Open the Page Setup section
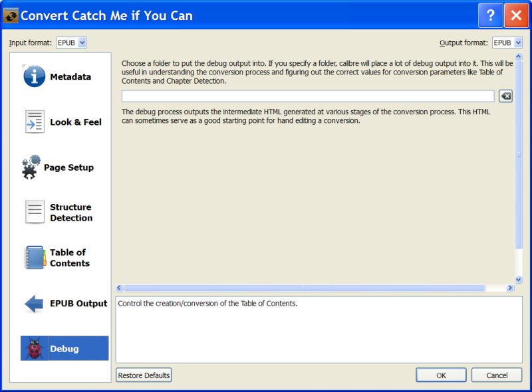532x392 pixels. (65, 167)
